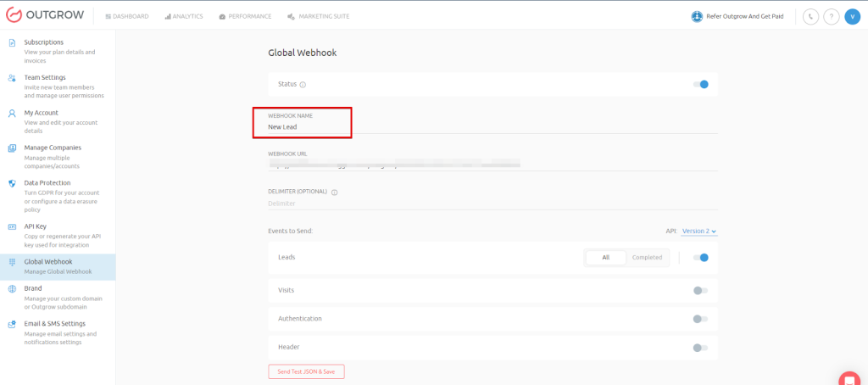868x385 pixels.
Task: Click the Delimiter info icon
Action: tap(335, 192)
